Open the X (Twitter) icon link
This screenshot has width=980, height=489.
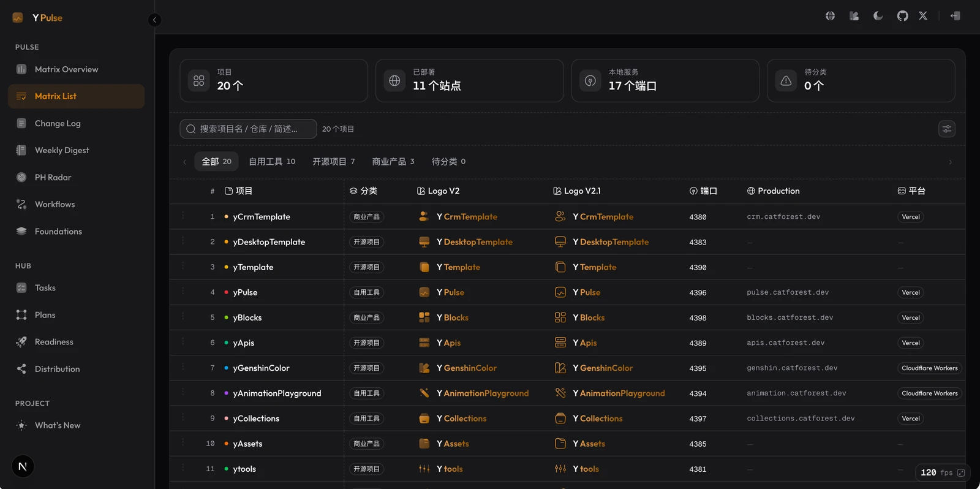pyautogui.click(x=923, y=16)
